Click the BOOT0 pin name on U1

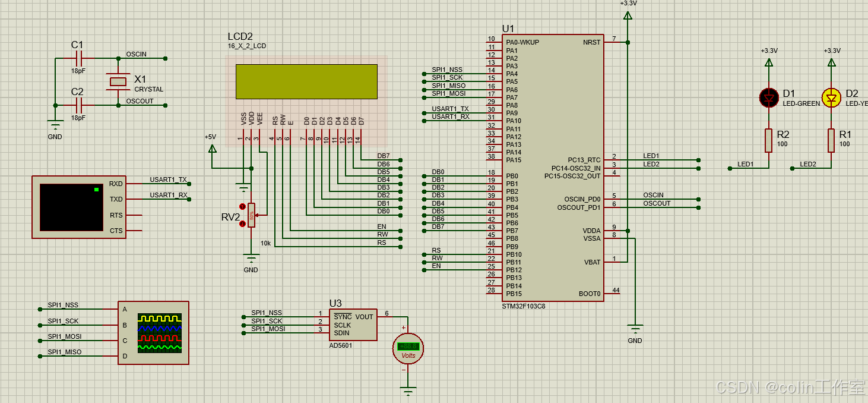(590, 294)
